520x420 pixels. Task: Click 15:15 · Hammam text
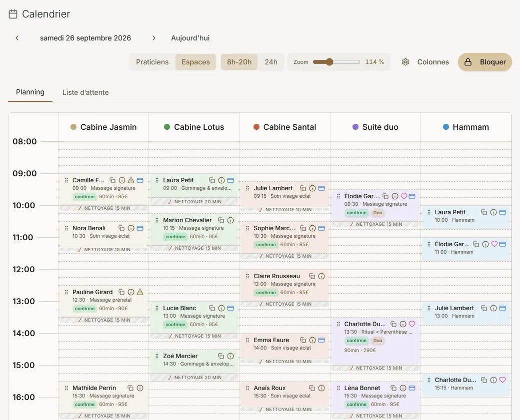[x=454, y=388]
